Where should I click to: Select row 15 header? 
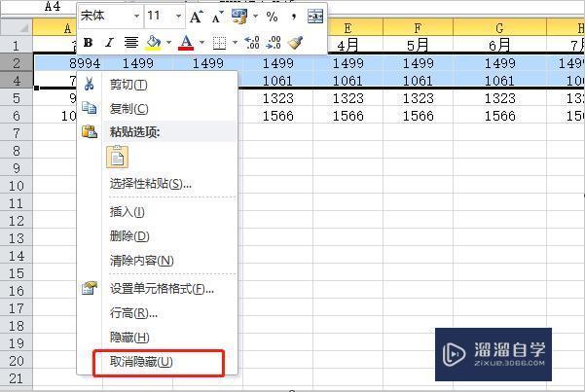16,273
